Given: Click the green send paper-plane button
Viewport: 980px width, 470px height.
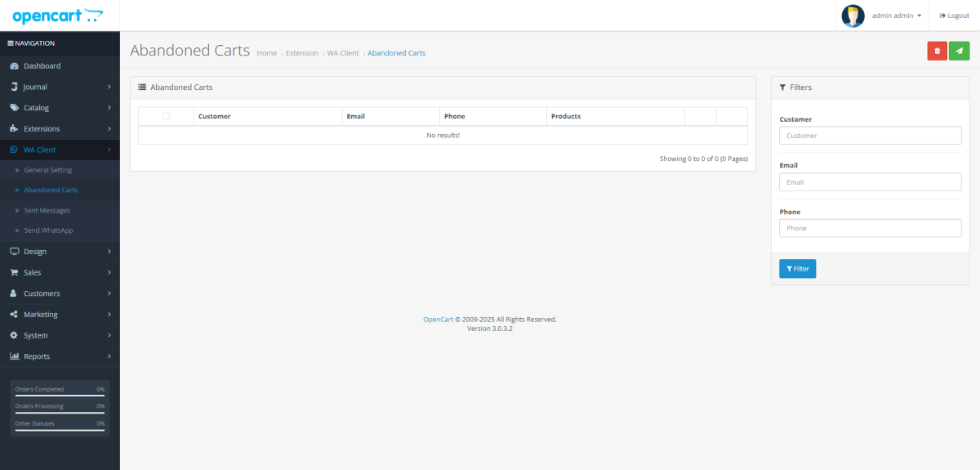Looking at the screenshot, I should [960, 51].
